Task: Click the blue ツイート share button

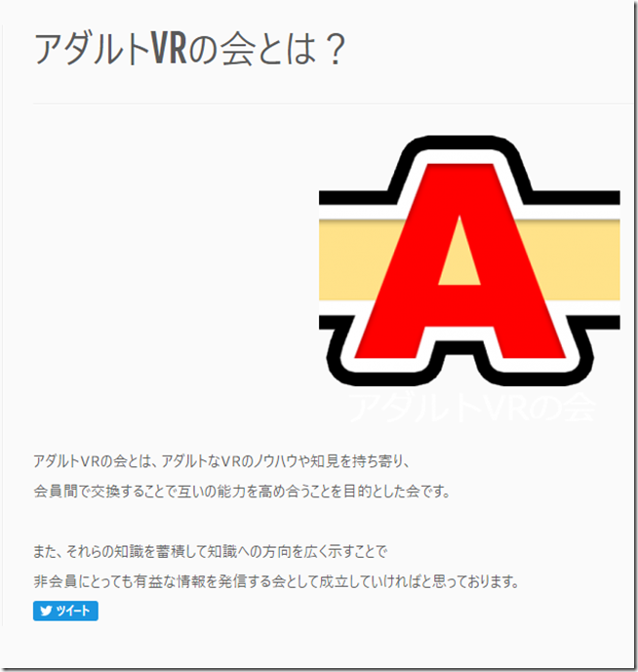Action: [65, 611]
